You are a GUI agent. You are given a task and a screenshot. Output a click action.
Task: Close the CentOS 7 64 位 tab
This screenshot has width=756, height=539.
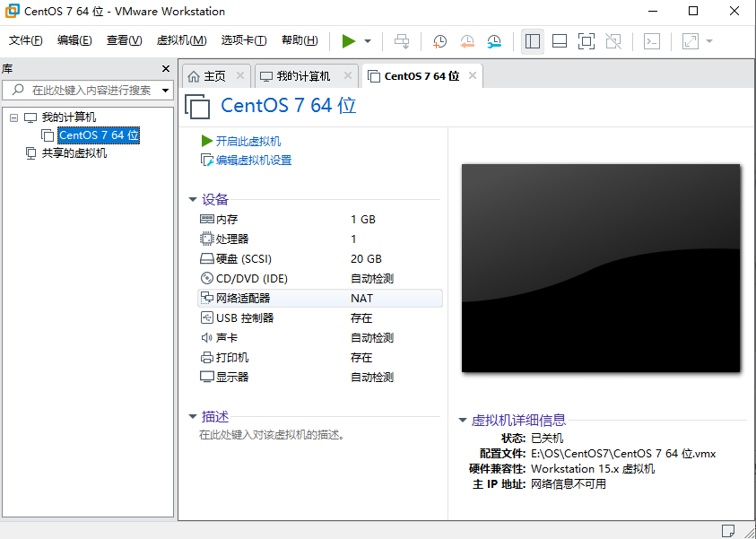pyautogui.click(x=473, y=75)
